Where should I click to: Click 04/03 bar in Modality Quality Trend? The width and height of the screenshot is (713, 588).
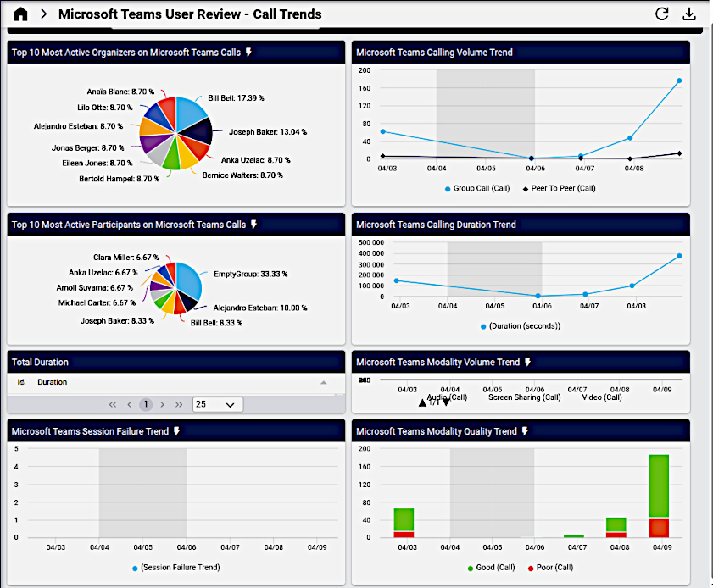404,523
